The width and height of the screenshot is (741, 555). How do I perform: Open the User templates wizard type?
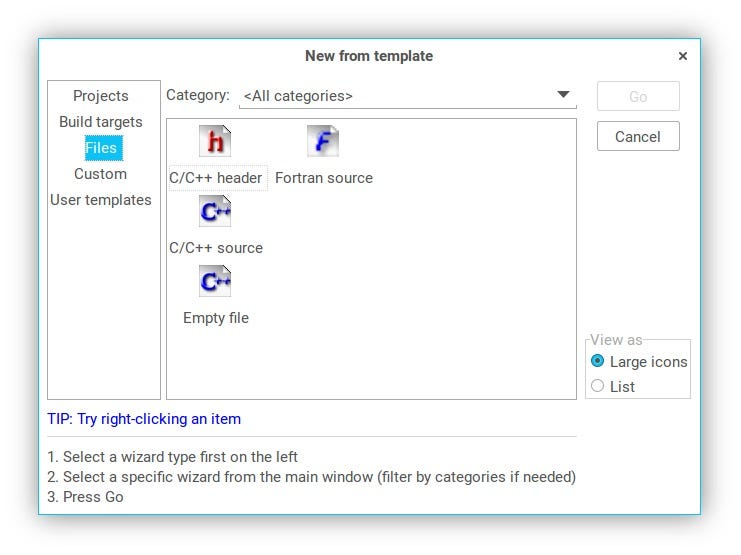[x=101, y=200]
